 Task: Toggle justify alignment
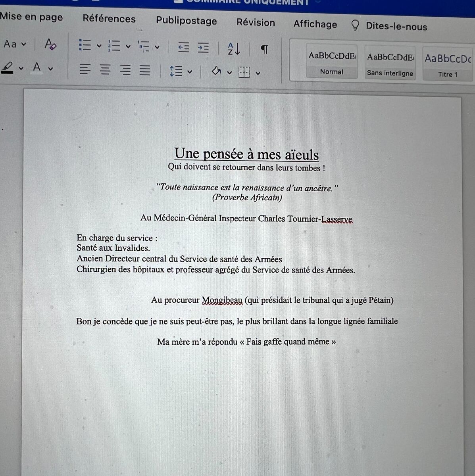point(144,70)
